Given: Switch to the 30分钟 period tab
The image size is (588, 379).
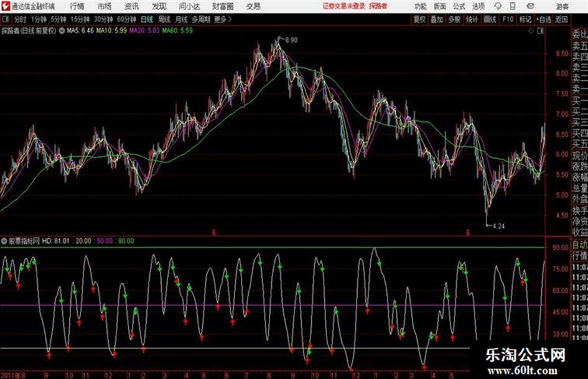Looking at the screenshot, I should [103, 19].
